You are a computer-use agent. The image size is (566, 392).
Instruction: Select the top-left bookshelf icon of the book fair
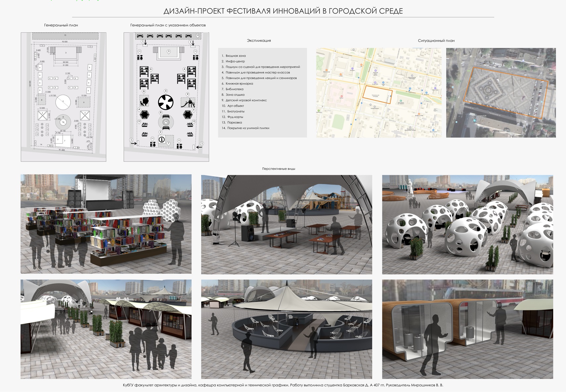(144, 71)
